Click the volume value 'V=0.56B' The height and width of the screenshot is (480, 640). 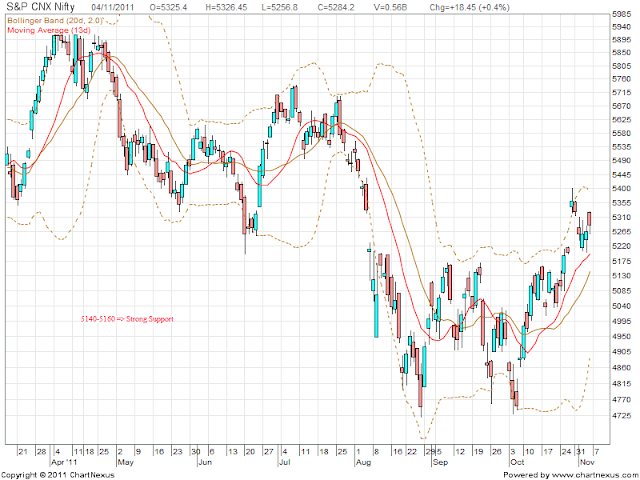pyautogui.click(x=390, y=7)
